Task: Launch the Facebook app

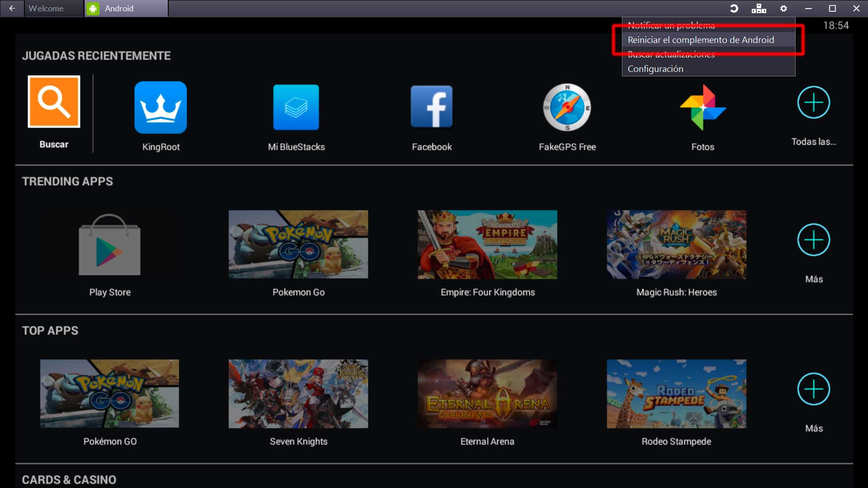Action: click(432, 107)
